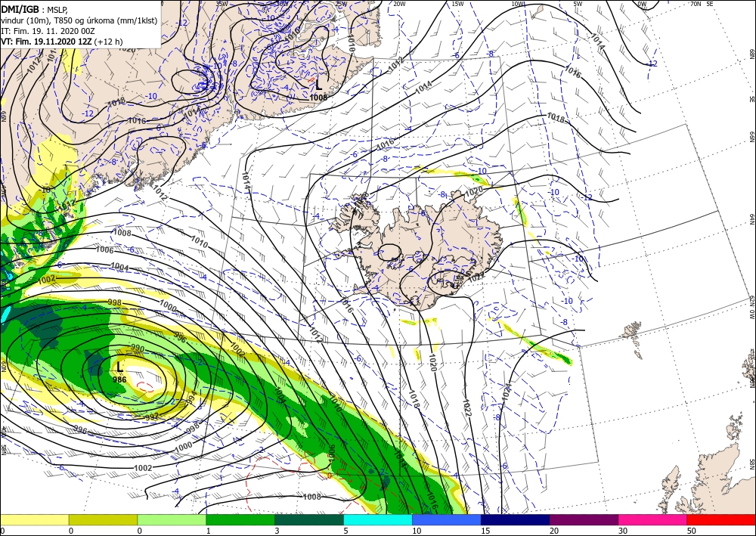Select the dark green 3 mm legend swatch

(x=309, y=520)
